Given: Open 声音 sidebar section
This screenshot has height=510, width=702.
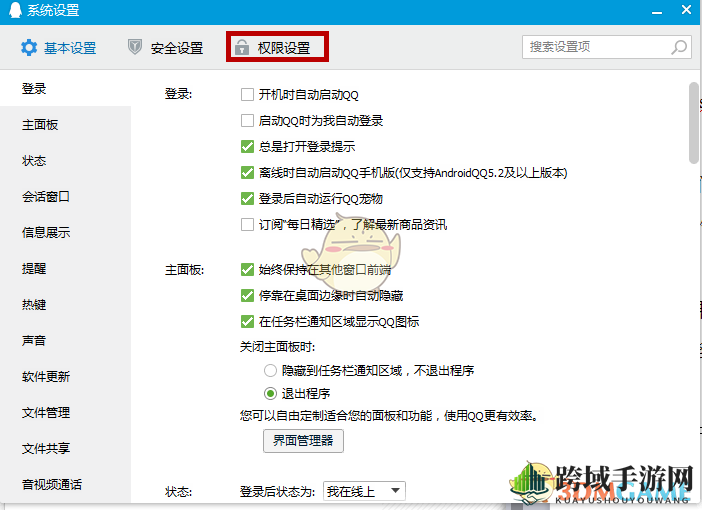Looking at the screenshot, I should point(65,340).
